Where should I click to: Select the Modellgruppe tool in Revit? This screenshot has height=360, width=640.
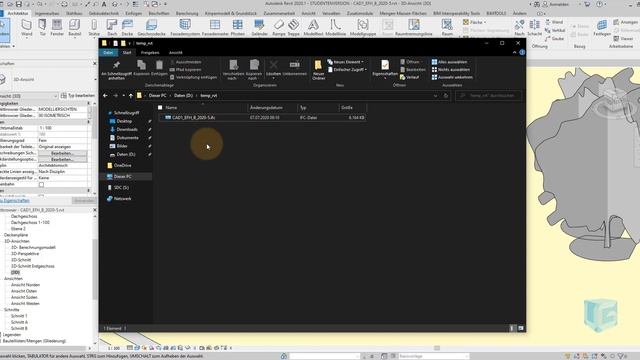[363, 28]
